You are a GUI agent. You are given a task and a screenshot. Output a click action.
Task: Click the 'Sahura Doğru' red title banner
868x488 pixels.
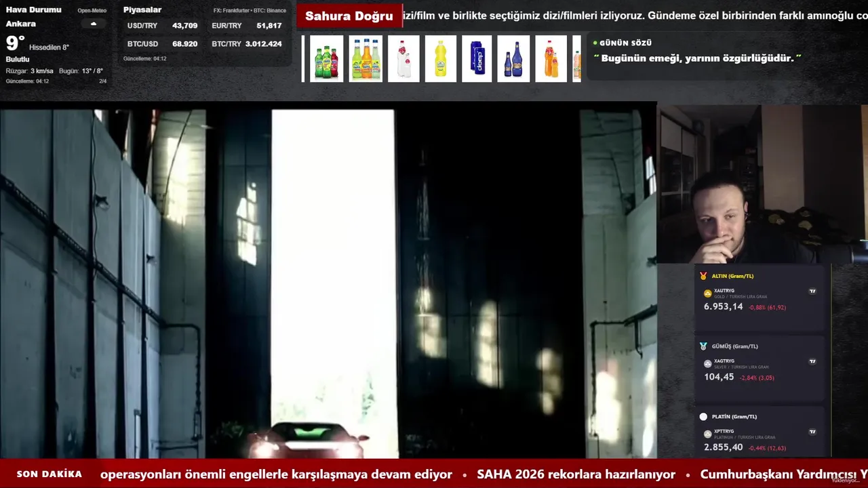349,16
